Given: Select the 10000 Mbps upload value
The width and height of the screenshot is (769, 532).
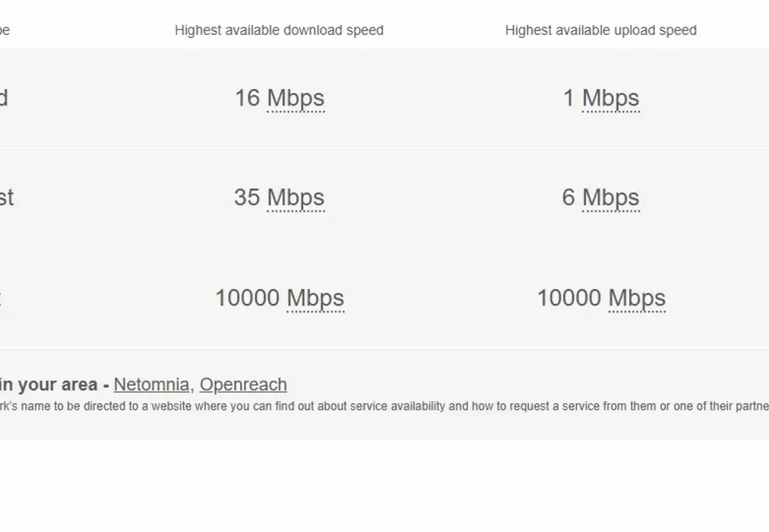Looking at the screenshot, I should 601,298.
